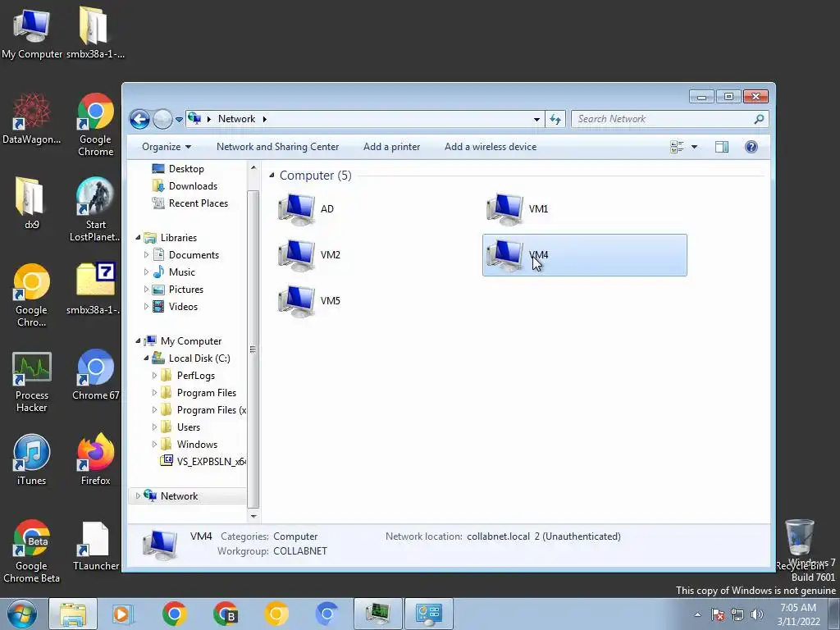Expand the Pictures library node
Image resolution: width=840 pixels, height=630 pixels.
tap(146, 290)
